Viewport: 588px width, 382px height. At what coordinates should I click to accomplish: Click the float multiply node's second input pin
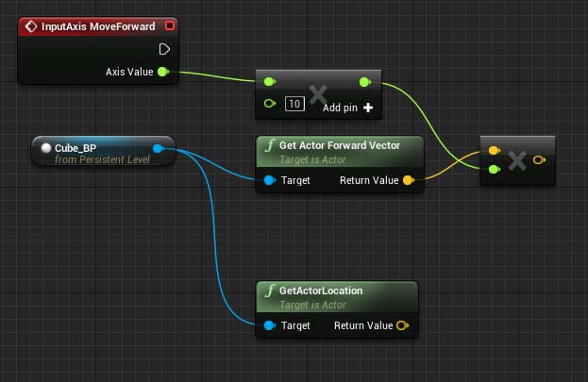point(270,103)
